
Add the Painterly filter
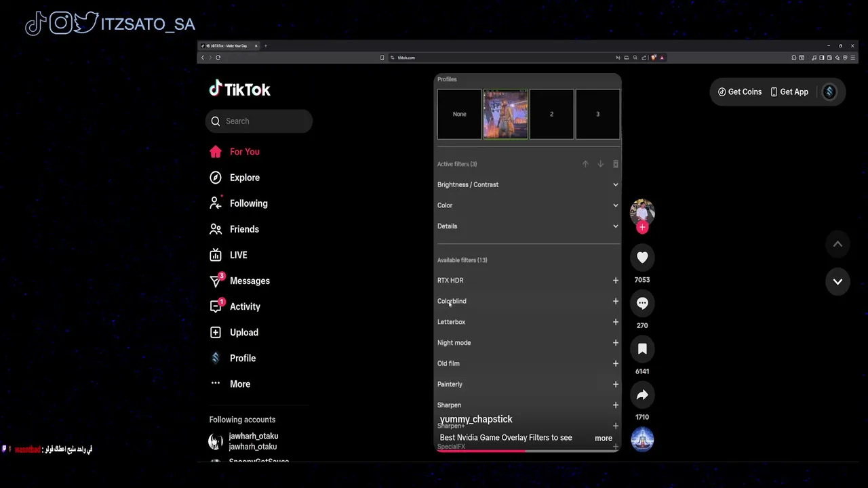pyautogui.click(x=615, y=384)
